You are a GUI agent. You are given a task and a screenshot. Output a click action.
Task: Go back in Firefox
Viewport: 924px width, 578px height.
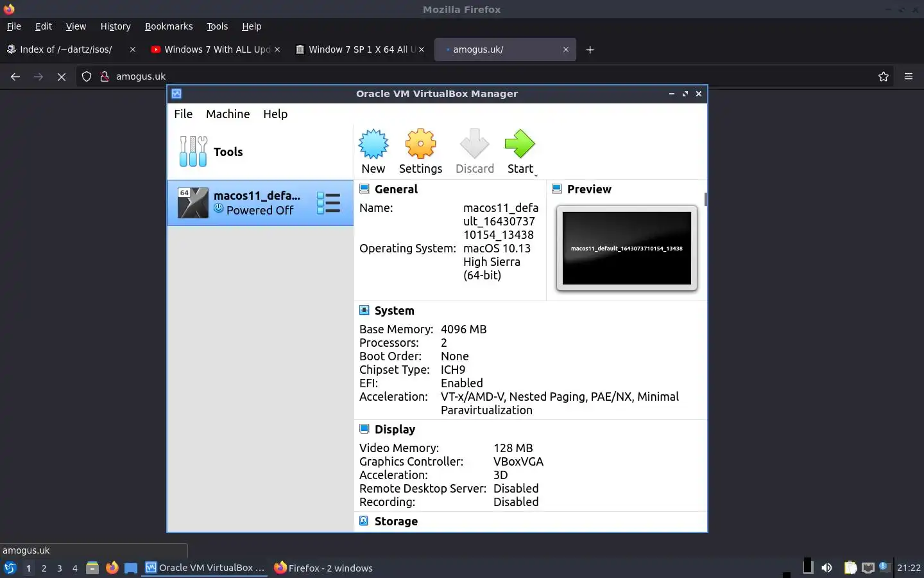(15, 76)
